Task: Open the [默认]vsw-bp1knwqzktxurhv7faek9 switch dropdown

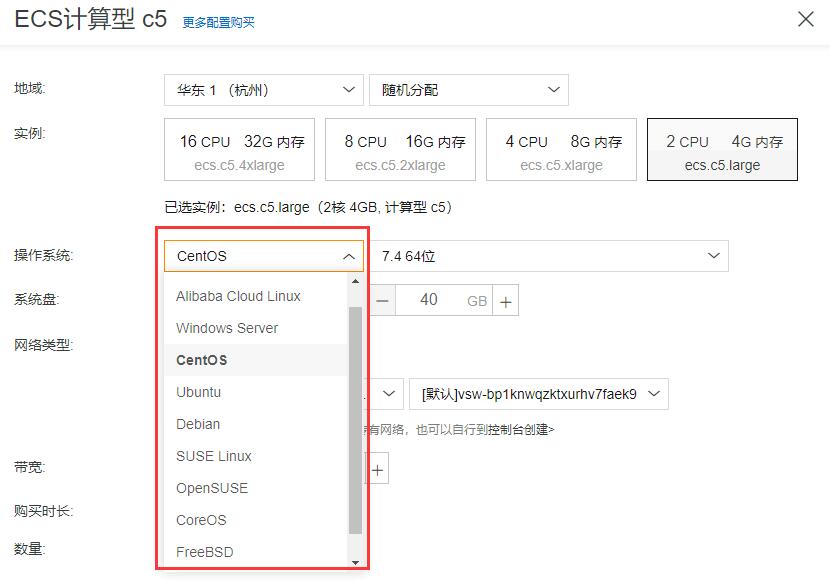Action: tap(537, 393)
